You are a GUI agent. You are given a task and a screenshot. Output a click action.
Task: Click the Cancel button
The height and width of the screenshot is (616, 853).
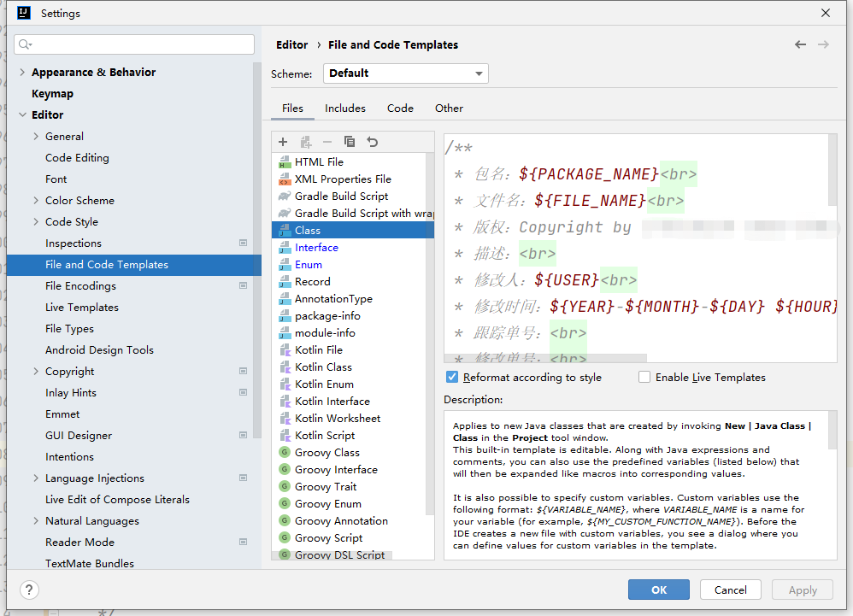[x=730, y=590]
